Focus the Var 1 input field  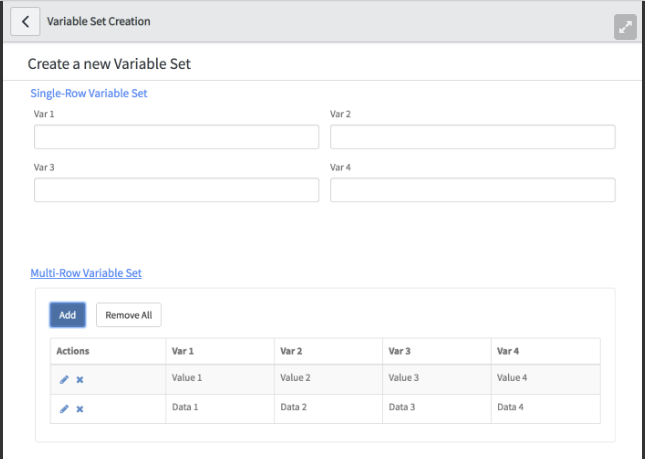[176, 137]
